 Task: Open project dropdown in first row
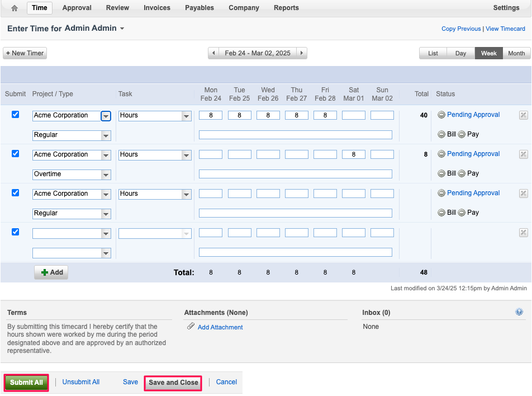[x=106, y=116]
